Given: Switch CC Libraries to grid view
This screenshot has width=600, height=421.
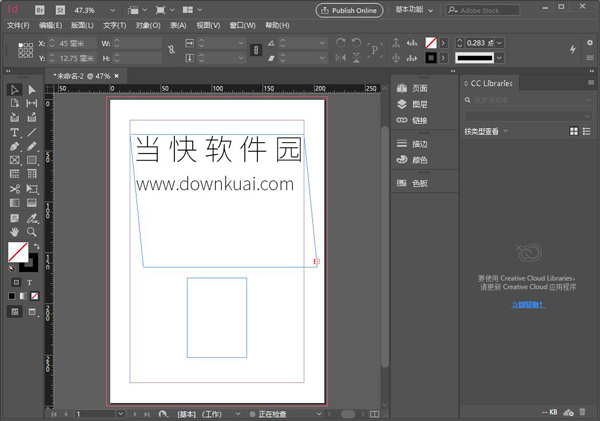Looking at the screenshot, I should (x=574, y=131).
